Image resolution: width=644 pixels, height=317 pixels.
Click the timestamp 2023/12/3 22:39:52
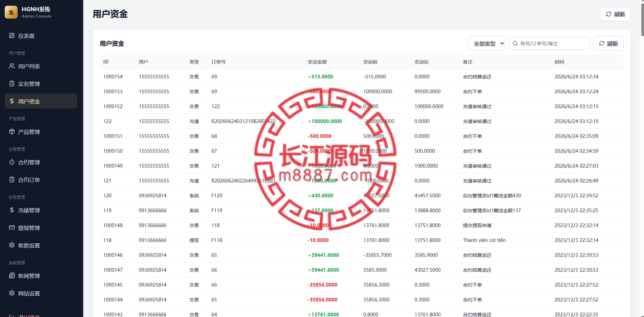coord(576,196)
